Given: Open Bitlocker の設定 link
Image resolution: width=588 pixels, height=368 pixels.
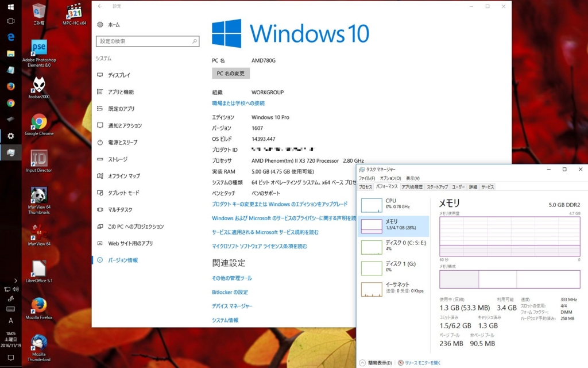Looking at the screenshot, I should click(x=230, y=292).
